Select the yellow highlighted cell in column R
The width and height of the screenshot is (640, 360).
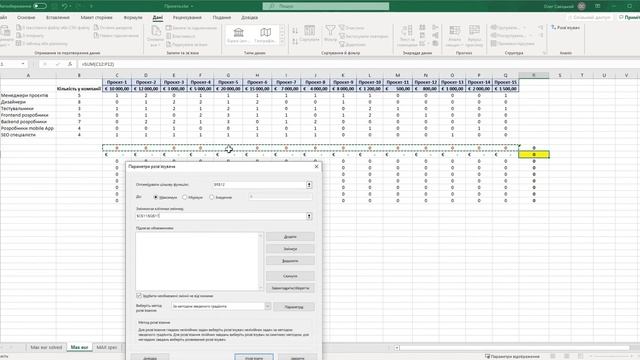pos(533,154)
